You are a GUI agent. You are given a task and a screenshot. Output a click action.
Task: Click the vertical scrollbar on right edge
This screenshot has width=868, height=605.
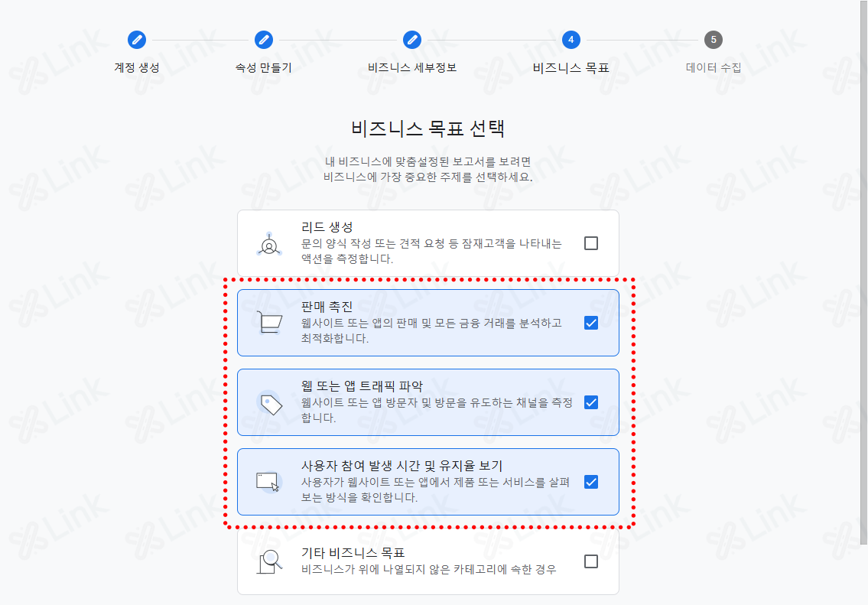pos(863,272)
